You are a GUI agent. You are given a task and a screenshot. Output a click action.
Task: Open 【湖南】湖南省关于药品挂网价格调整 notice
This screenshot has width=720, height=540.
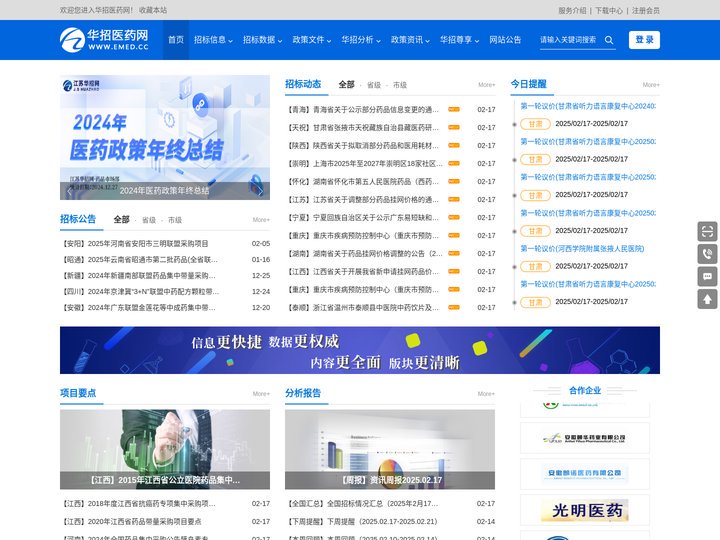point(365,253)
